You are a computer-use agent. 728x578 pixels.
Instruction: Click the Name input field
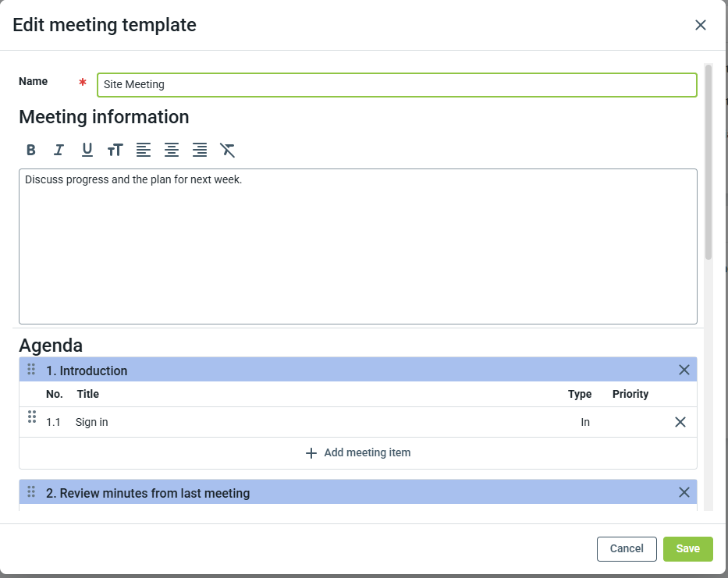pyautogui.click(x=396, y=85)
